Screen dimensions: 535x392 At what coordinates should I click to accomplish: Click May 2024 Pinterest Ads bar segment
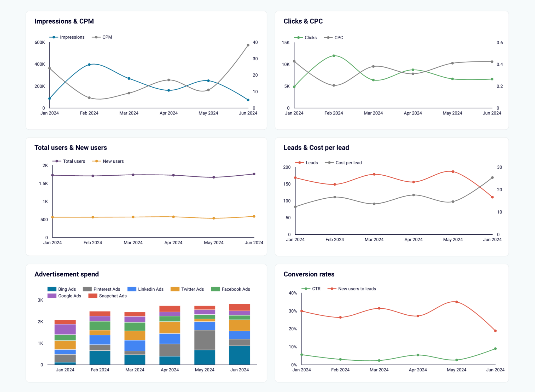[205, 340]
